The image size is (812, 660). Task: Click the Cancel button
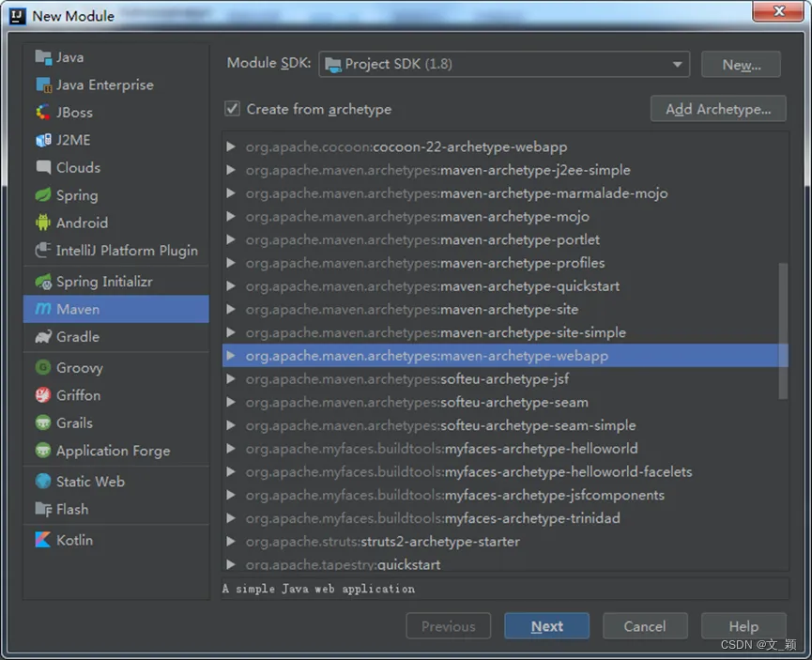645,626
